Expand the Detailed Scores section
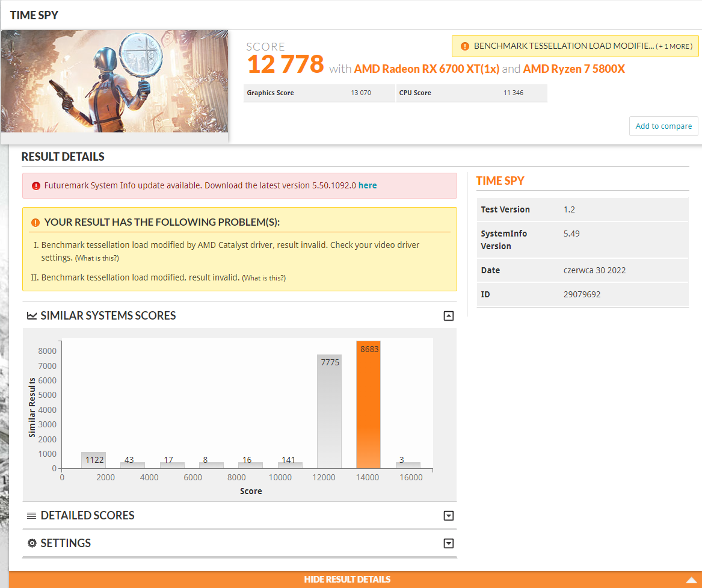 click(449, 516)
